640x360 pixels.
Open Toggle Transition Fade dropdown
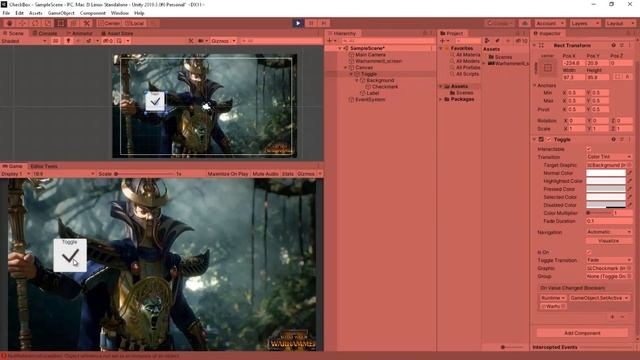[x=609, y=260]
